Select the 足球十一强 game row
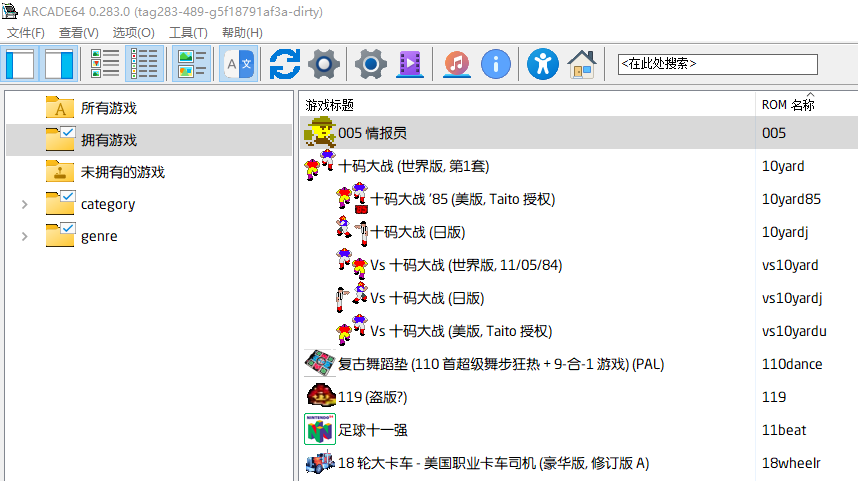858x481 pixels. click(x=579, y=430)
